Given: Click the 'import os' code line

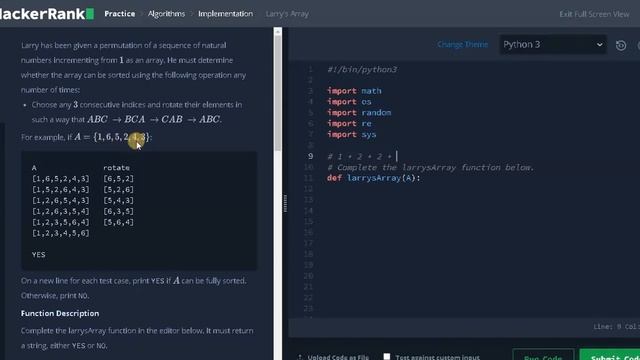Looking at the screenshot, I should tap(349, 102).
